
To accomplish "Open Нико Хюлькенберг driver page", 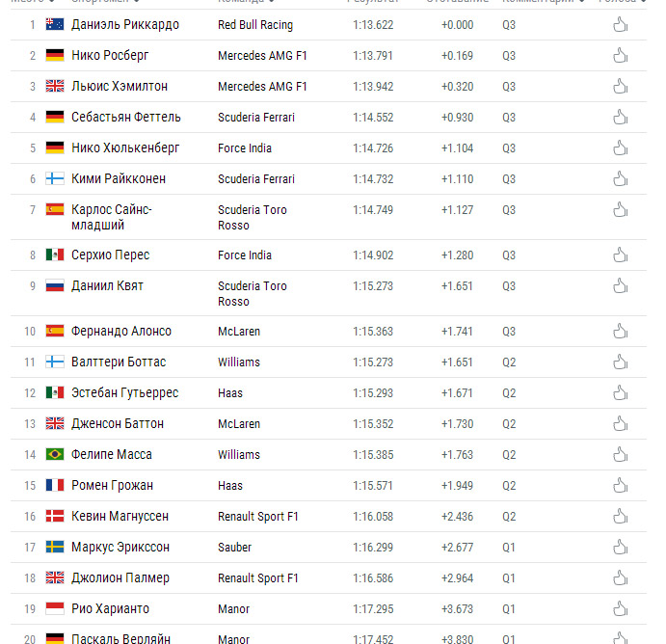I will pos(125,148).
